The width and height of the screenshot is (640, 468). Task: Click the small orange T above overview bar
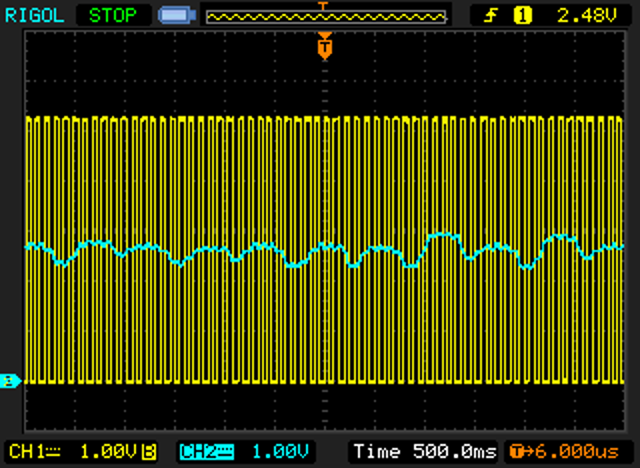pos(323,5)
